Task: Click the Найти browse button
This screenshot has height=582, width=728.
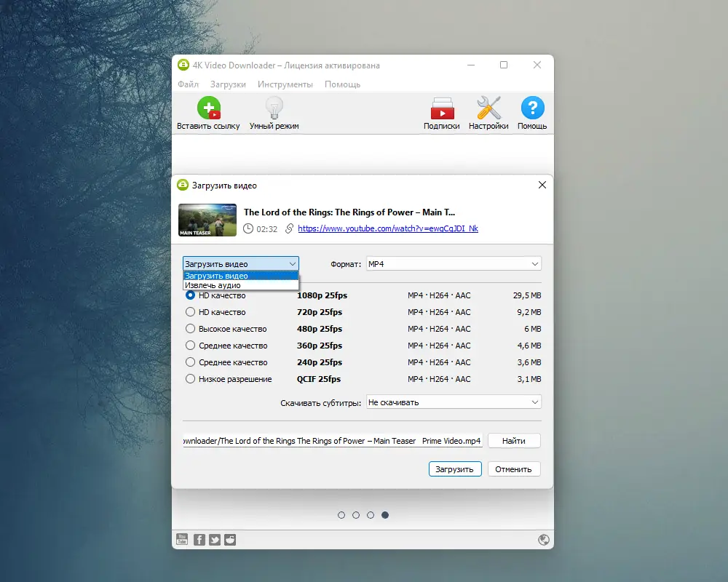Action: (514, 440)
